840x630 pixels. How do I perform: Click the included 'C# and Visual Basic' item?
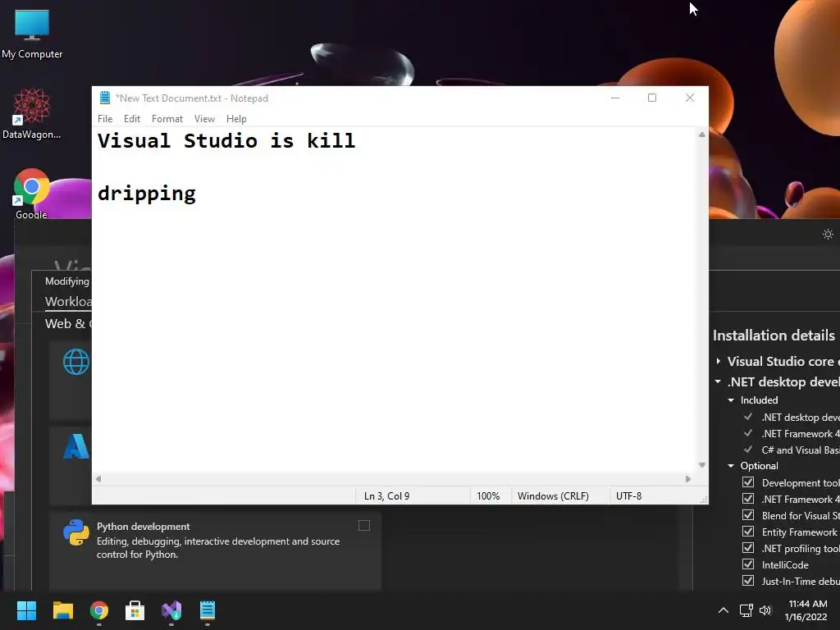click(x=801, y=450)
